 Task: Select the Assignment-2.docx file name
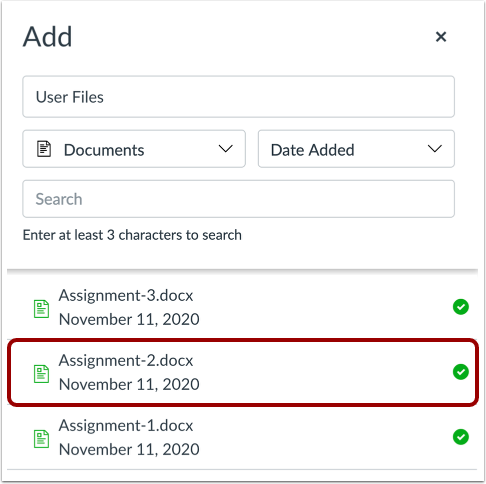(x=126, y=360)
